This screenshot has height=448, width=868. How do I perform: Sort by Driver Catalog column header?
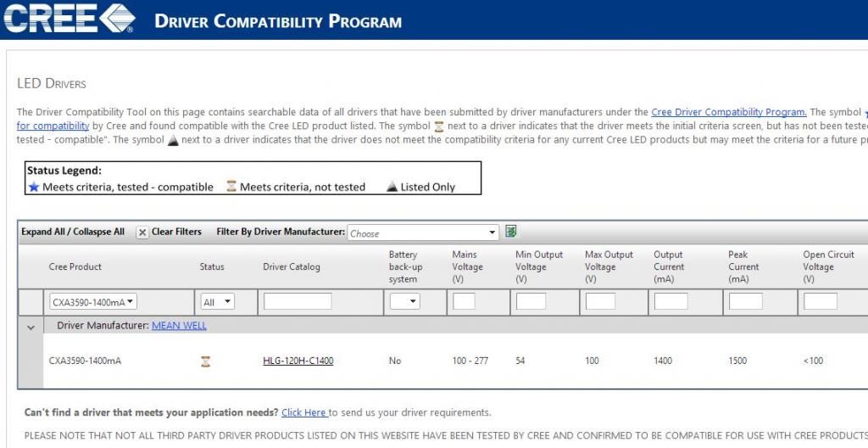[x=292, y=266]
